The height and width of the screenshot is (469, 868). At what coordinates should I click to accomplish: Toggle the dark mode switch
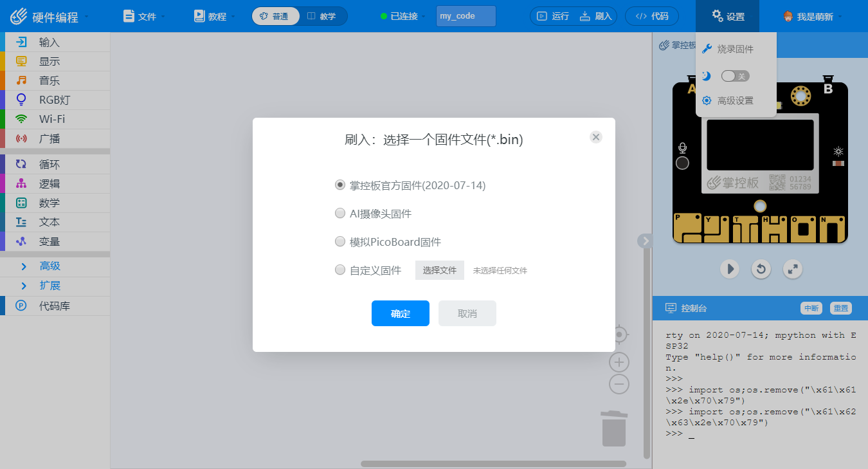pos(736,76)
